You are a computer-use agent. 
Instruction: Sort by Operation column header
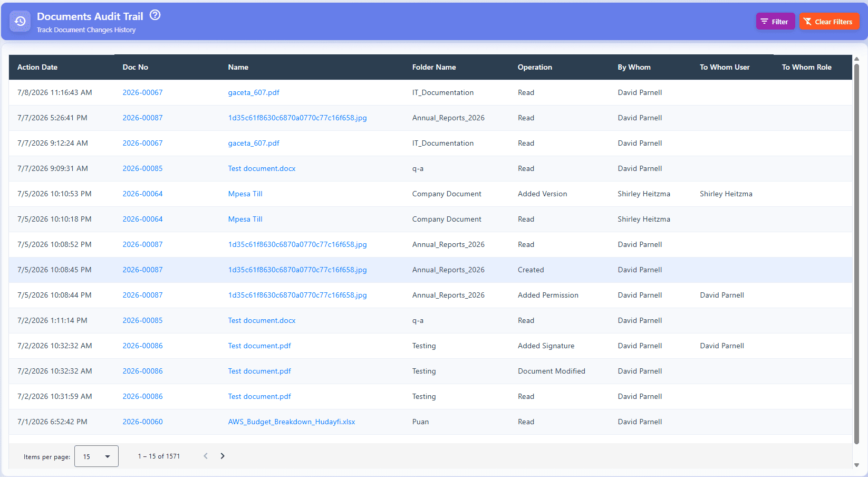click(x=535, y=67)
